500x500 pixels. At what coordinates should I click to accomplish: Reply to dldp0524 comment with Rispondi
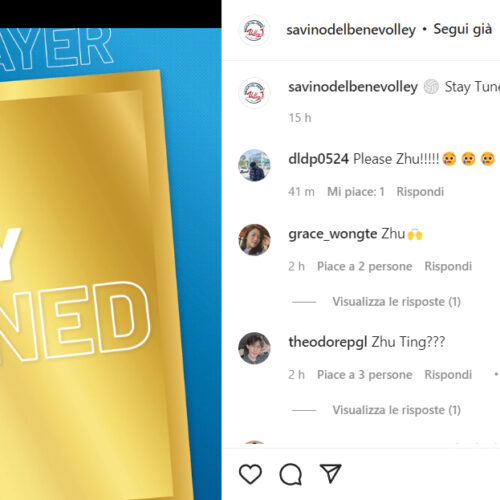tap(420, 192)
